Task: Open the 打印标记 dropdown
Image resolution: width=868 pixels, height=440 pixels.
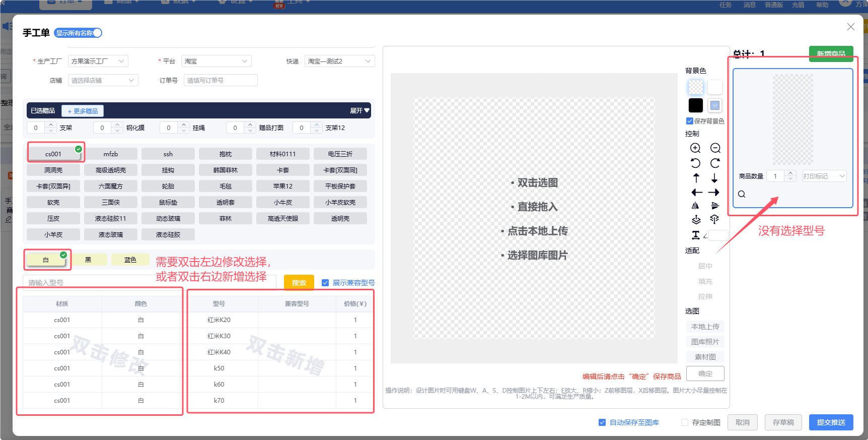Action: point(824,176)
